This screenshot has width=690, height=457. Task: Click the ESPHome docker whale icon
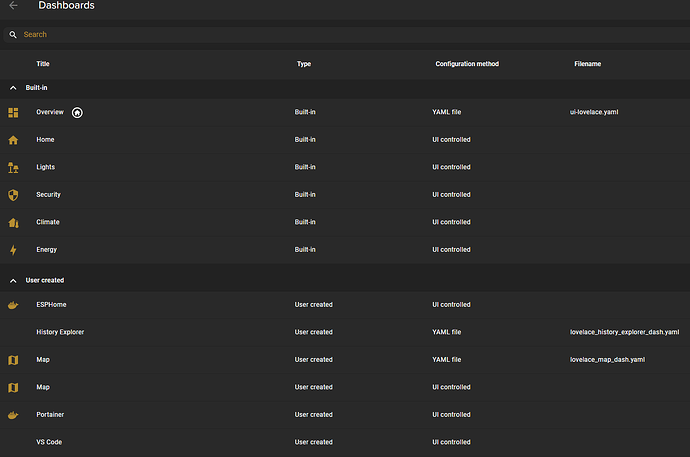coord(13,304)
